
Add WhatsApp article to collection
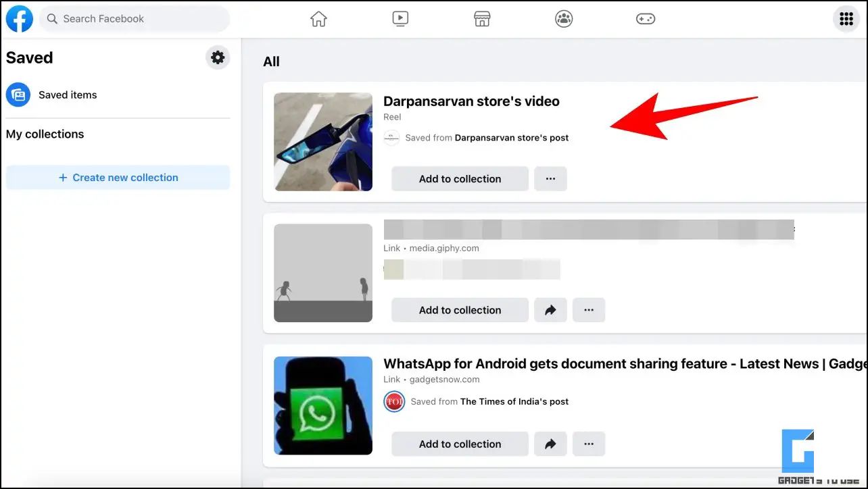click(x=460, y=444)
